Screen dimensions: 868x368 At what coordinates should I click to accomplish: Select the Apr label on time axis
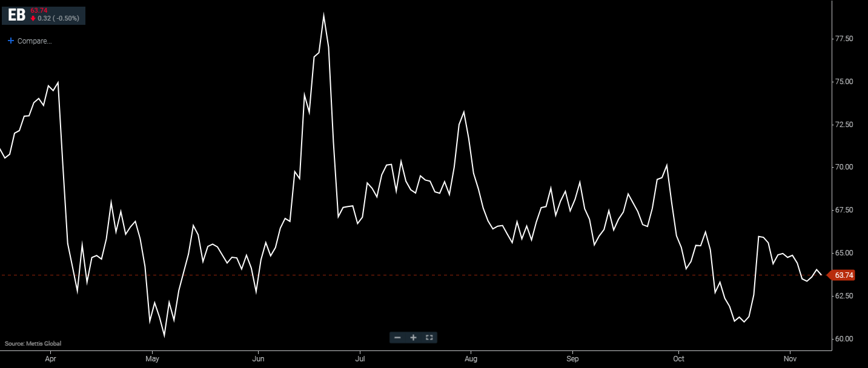[51, 359]
